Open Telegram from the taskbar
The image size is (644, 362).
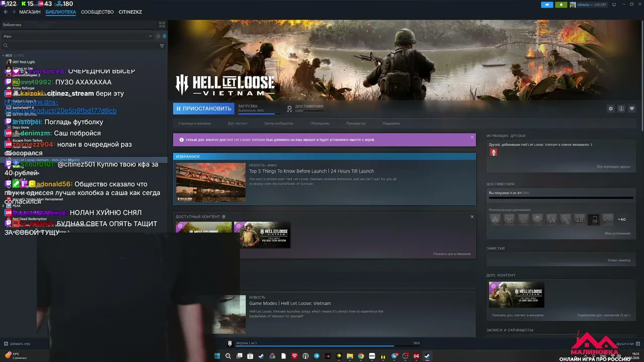[316, 356]
